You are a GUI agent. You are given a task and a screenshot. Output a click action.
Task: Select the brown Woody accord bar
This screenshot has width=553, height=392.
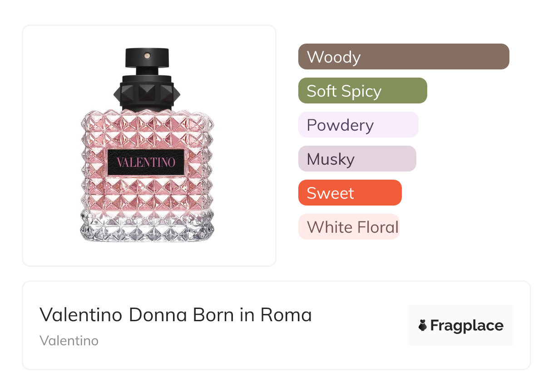tap(404, 57)
